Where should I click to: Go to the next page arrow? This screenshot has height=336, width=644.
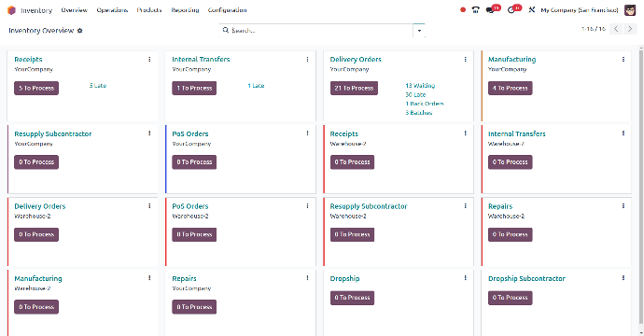tap(630, 29)
